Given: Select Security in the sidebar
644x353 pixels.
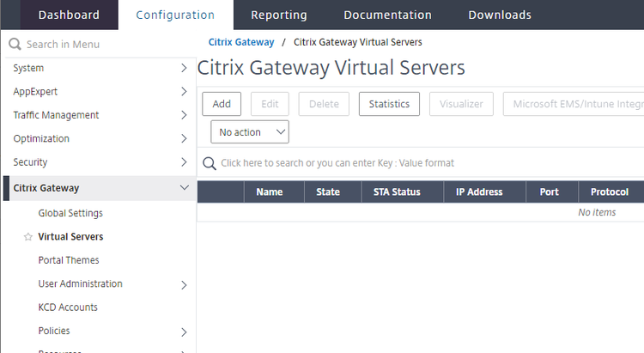Looking at the screenshot, I should pyautogui.click(x=30, y=162).
